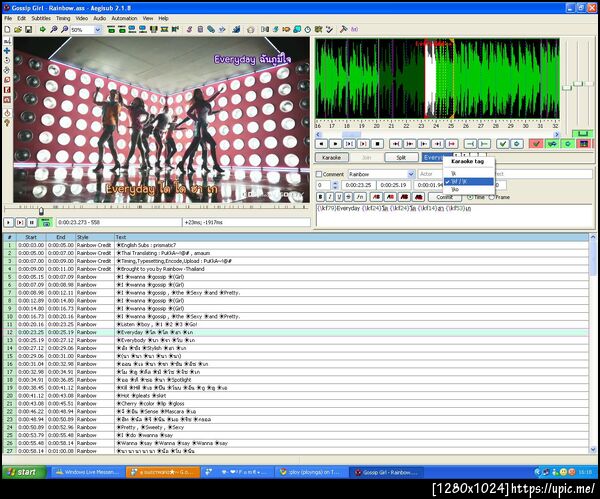
Task: Click the Commit text button
Action: coord(445,197)
